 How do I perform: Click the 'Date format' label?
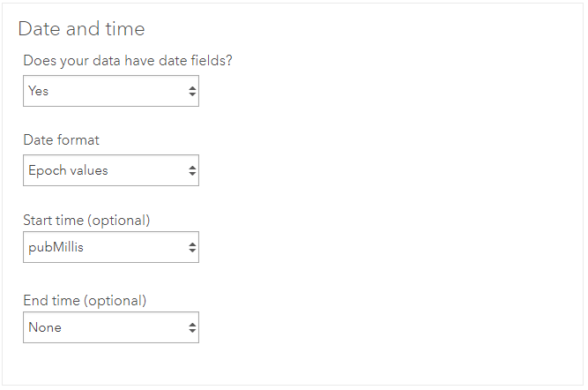(61, 139)
